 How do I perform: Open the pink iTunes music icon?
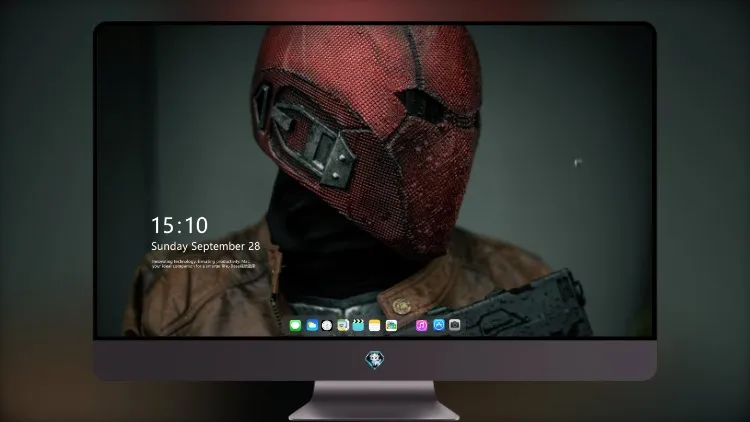(421, 326)
